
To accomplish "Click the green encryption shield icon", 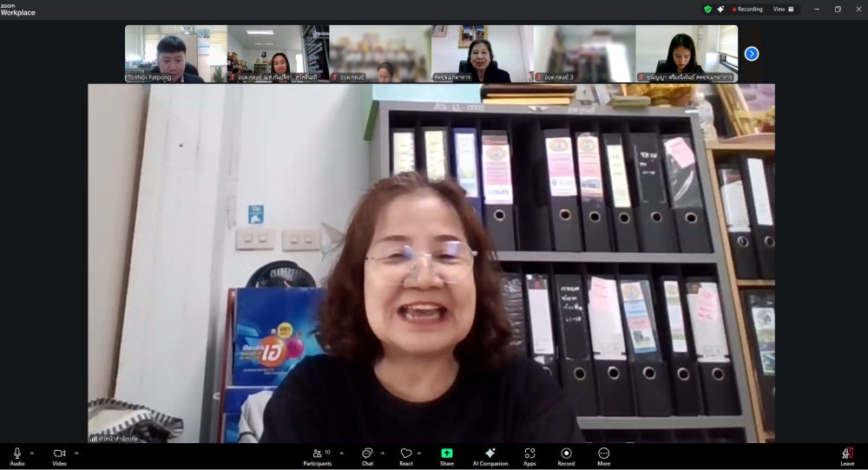I will [x=708, y=9].
